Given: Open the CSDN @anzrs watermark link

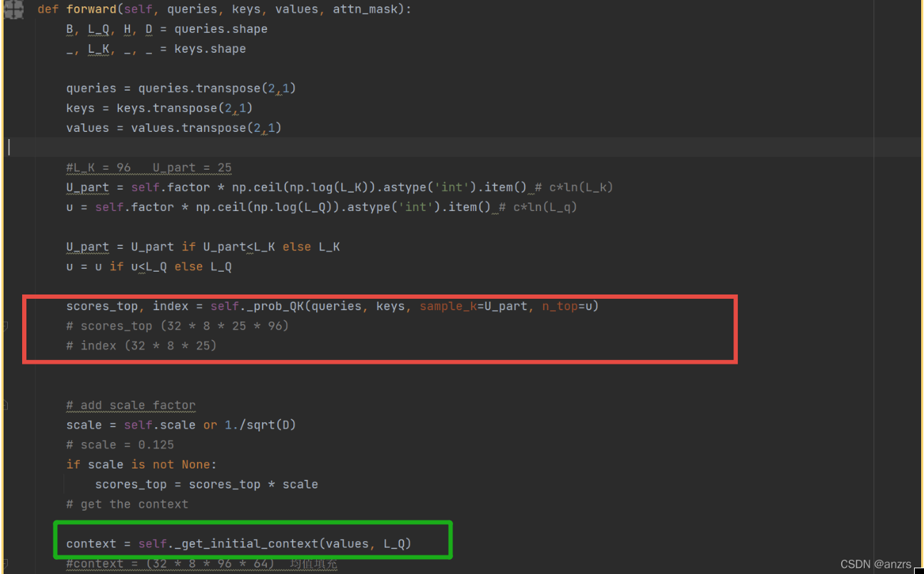Looking at the screenshot, I should 875,564.
